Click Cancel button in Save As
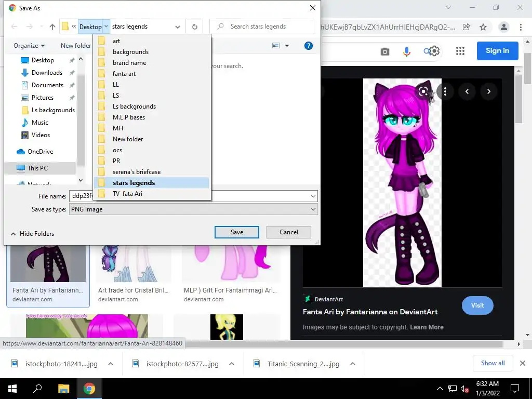This screenshot has height=399, width=532. [x=289, y=232]
